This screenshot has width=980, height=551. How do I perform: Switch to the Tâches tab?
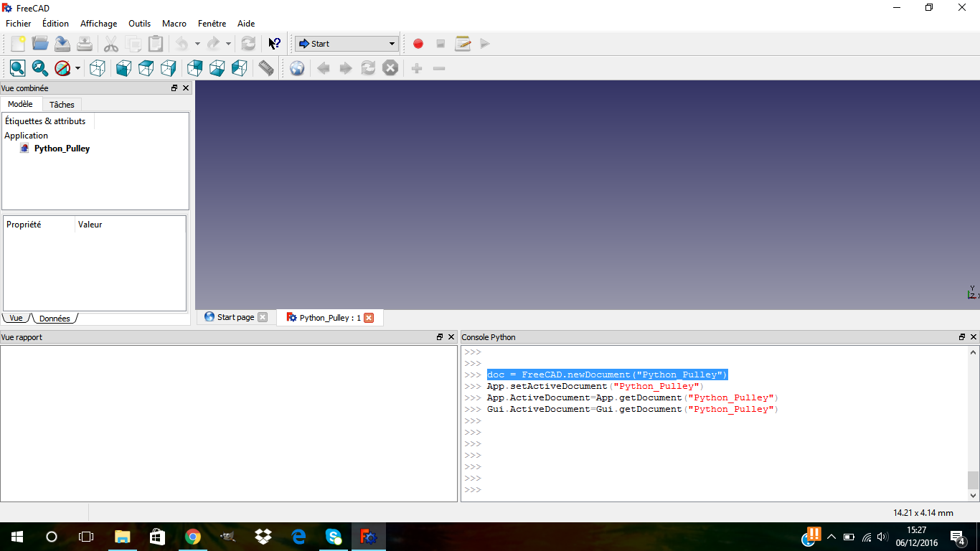coord(62,105)
